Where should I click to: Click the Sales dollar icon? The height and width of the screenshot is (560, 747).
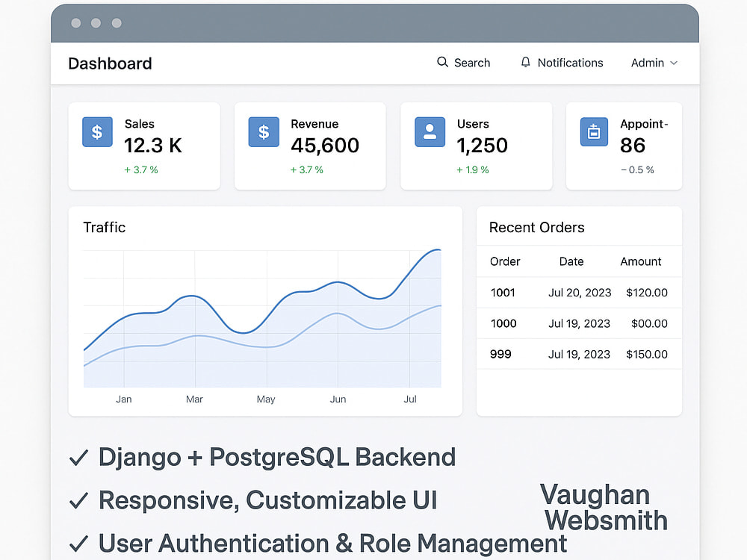coord(97,132)
